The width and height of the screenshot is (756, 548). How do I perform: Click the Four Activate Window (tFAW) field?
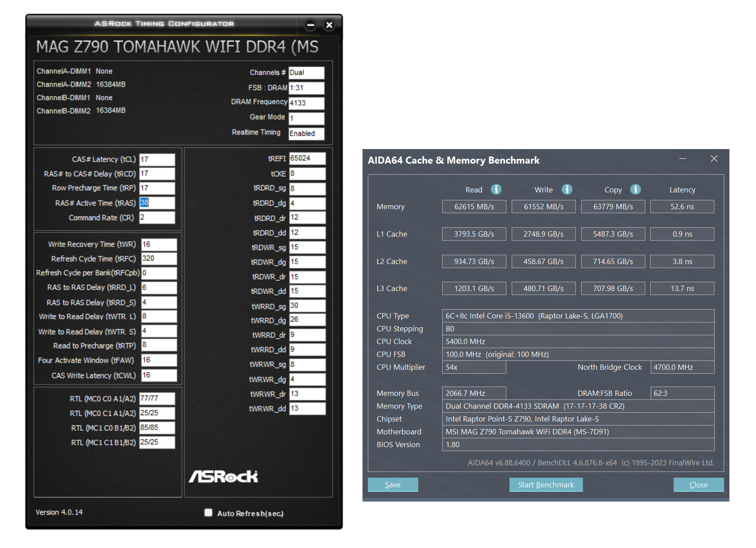[159, 360]
